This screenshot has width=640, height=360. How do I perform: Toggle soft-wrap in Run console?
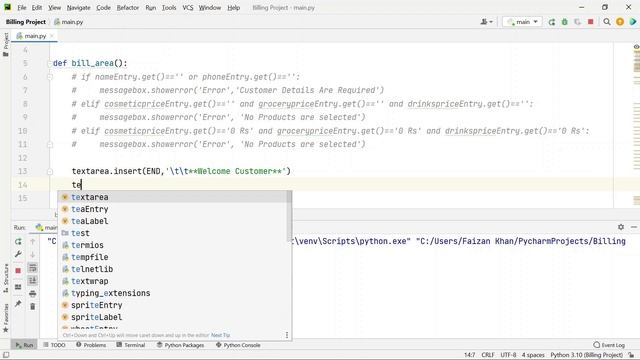pyautogui.click(x=33, y=268)
